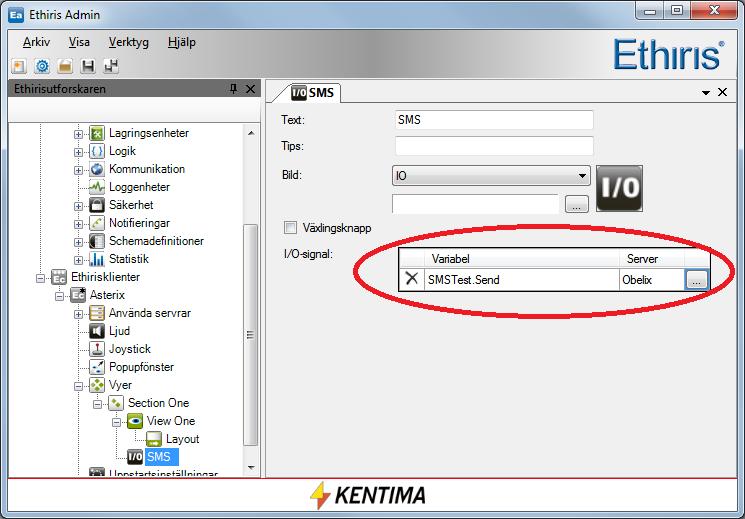Expand the Notifieringar node
The width and height of the screenshot is (745, 519).
[78, 224]
